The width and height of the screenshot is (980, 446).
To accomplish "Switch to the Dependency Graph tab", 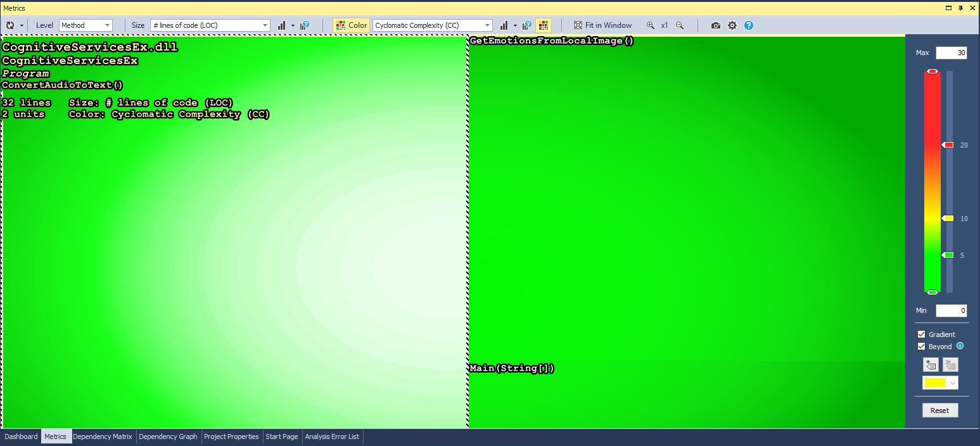I will coord(168,436).
